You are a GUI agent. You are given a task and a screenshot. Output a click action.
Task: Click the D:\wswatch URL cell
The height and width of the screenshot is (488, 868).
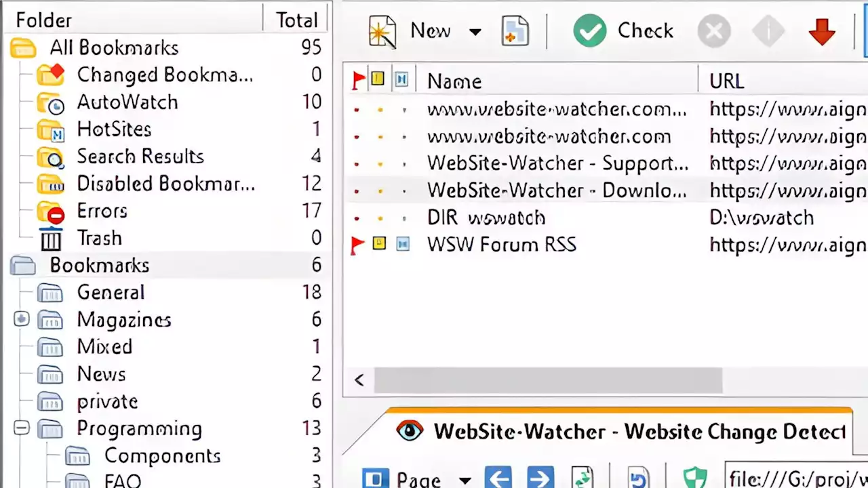(x=761, y=218)
